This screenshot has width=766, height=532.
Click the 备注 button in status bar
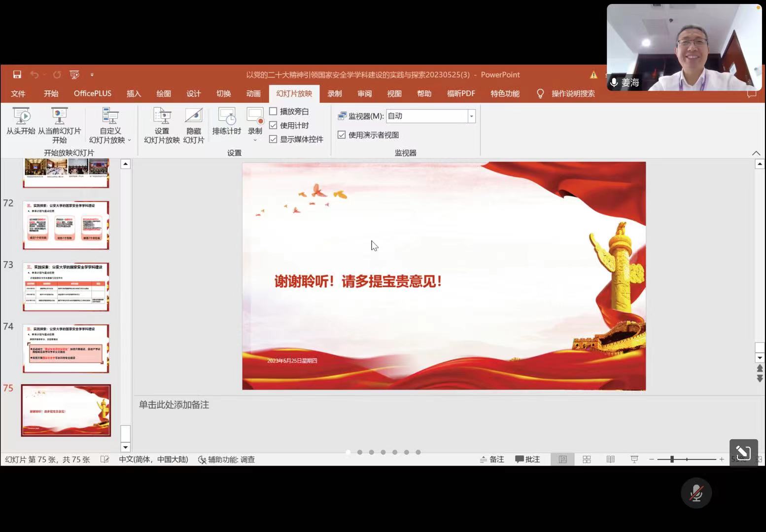tap(492, 459)
